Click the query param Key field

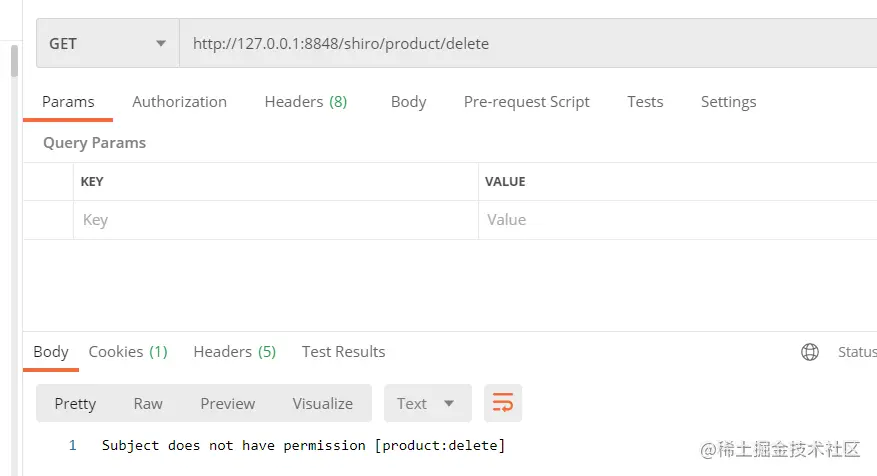click(x=276, y=220)
